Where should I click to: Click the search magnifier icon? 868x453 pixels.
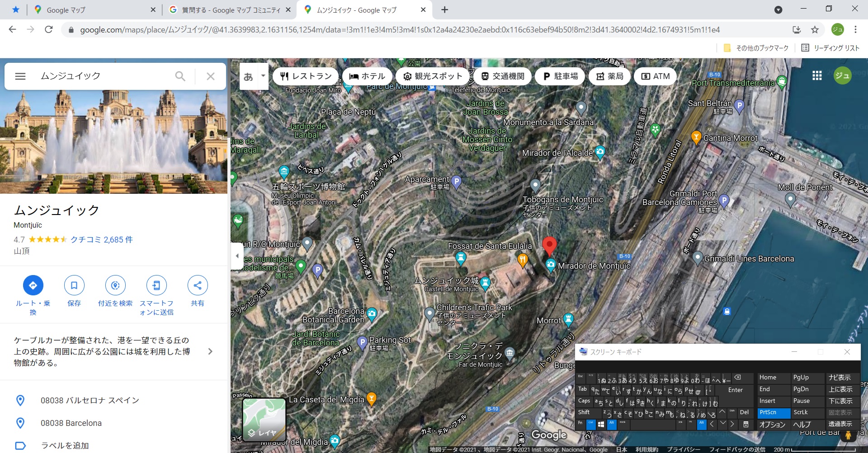click(x=180, y=76)
